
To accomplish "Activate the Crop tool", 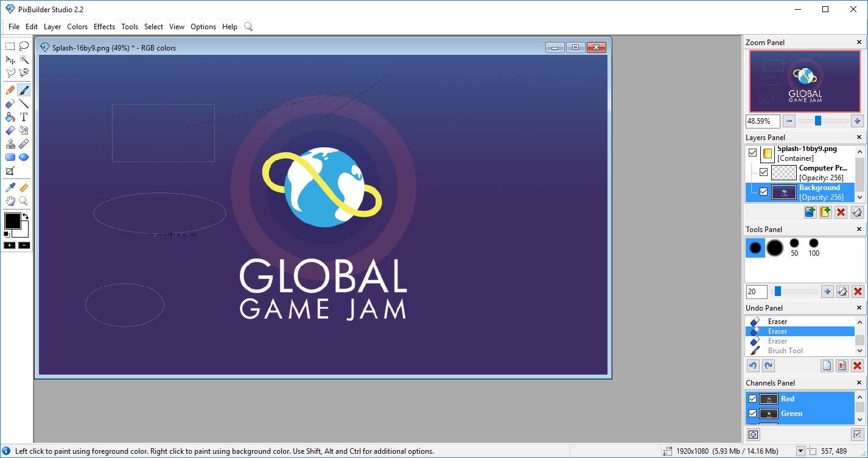I will coord(10,171).
